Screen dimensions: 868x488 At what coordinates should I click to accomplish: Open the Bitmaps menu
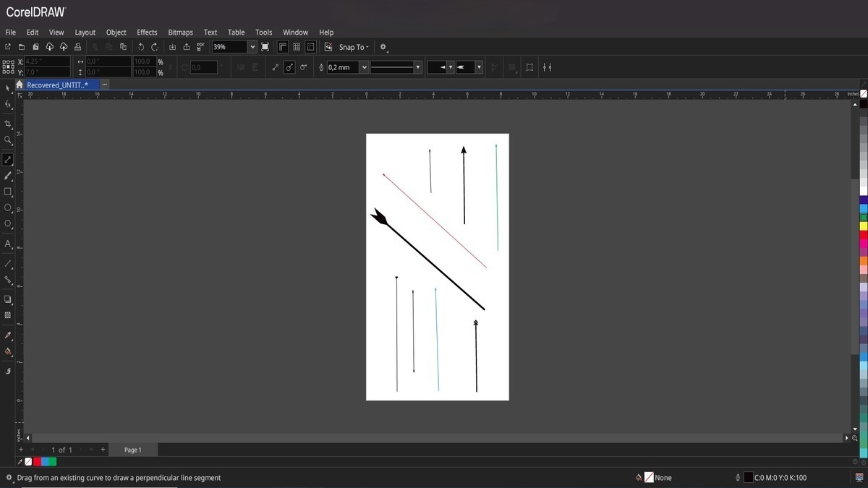tap(180, 33)
